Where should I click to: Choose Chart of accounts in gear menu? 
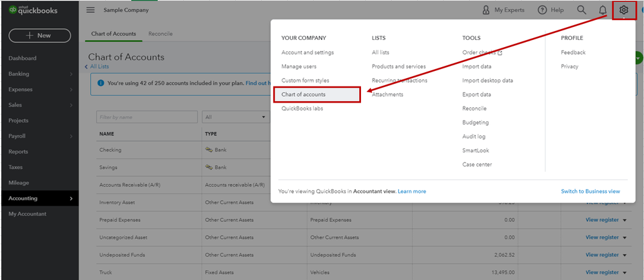point(304,95)
